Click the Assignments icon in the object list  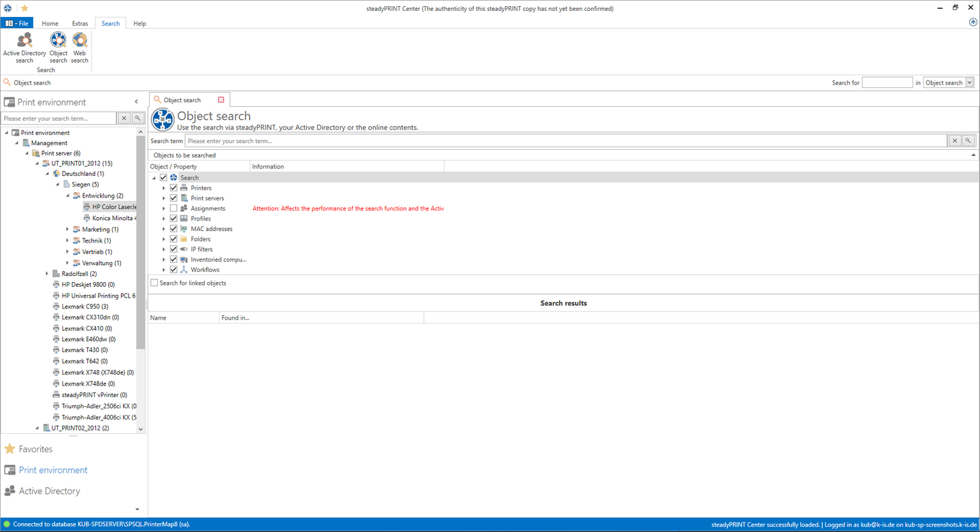pos(184,208)
